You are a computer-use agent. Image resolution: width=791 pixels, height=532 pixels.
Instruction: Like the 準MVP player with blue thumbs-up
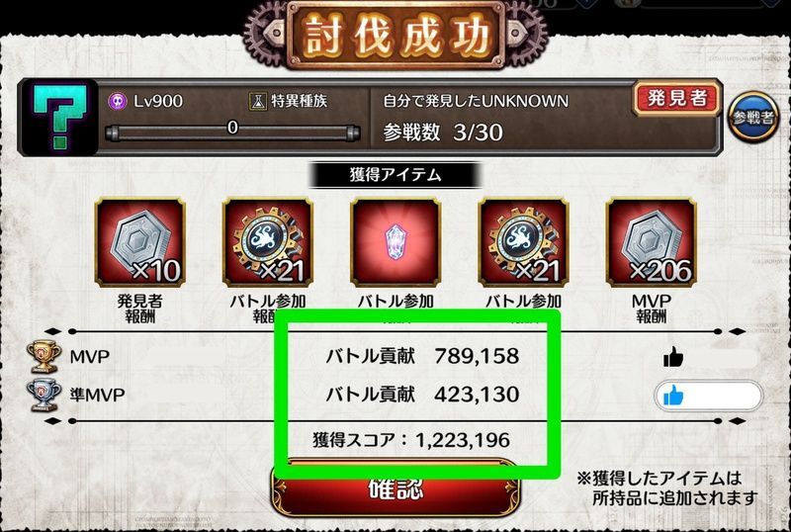pos(708,396)
